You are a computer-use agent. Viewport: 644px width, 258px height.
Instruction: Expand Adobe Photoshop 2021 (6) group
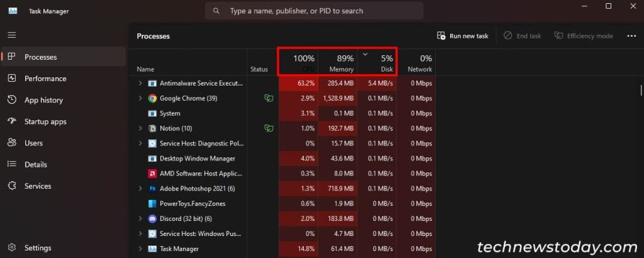[140, 189]
